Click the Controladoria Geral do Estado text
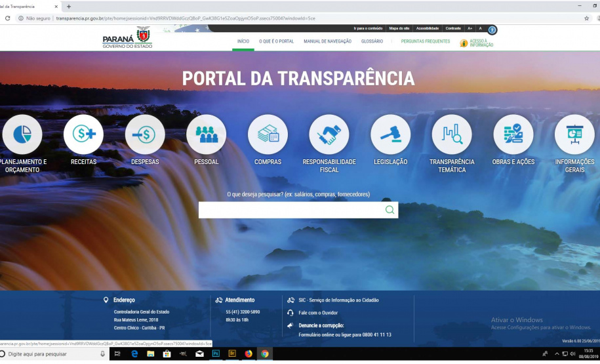 [x=142, y=312]
